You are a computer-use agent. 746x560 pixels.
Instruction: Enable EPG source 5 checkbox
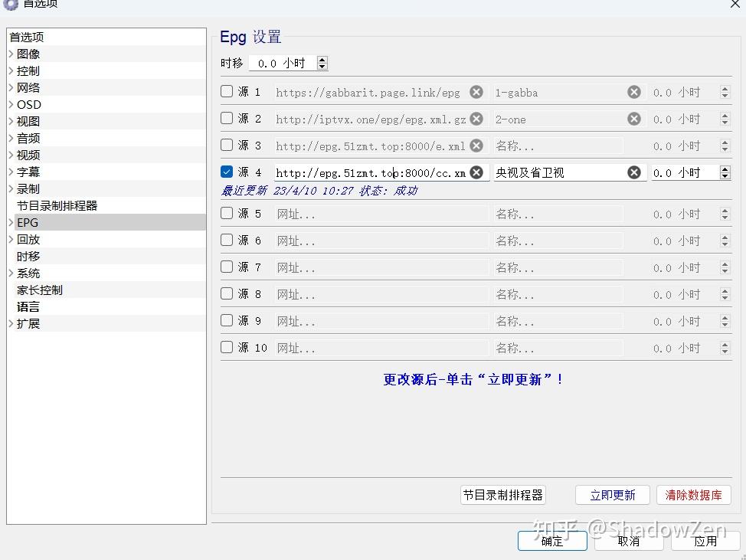(226, 213)
